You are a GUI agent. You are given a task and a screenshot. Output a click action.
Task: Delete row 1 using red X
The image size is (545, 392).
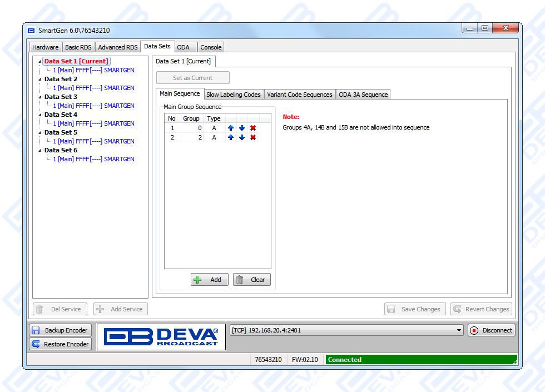(253, 128)
